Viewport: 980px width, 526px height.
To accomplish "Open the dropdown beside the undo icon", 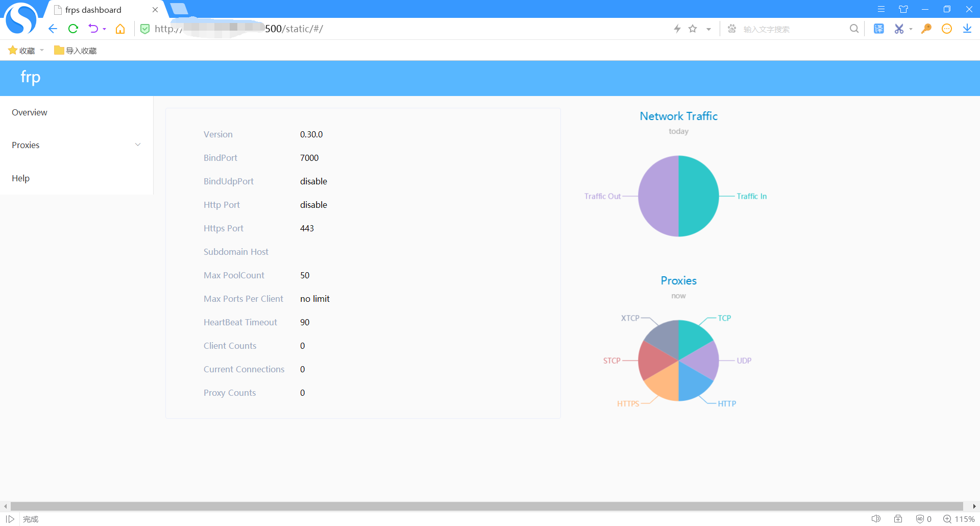I will (104, 29).
